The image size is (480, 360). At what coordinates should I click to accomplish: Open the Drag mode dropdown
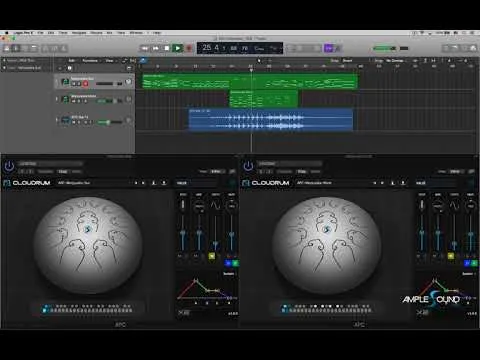coord(395,61)
